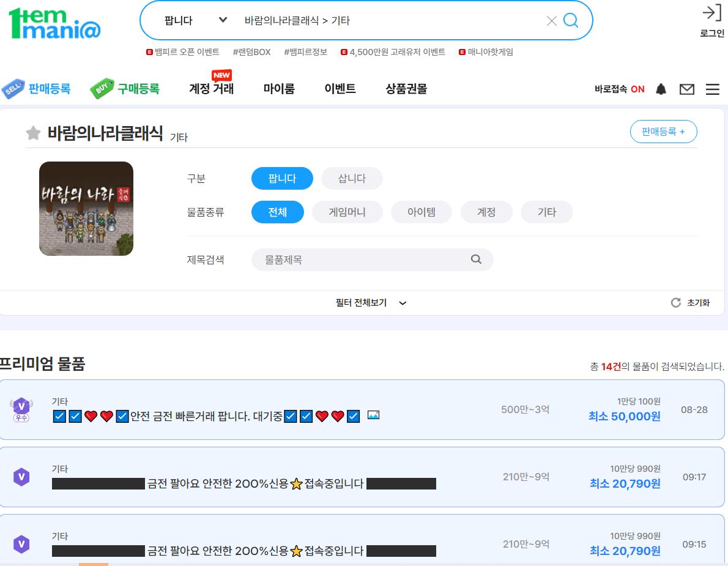This screenshot has width=728, height=566.
Task: Click the 1만당 100원 unit price text
Action: click(x=639, y=401)
